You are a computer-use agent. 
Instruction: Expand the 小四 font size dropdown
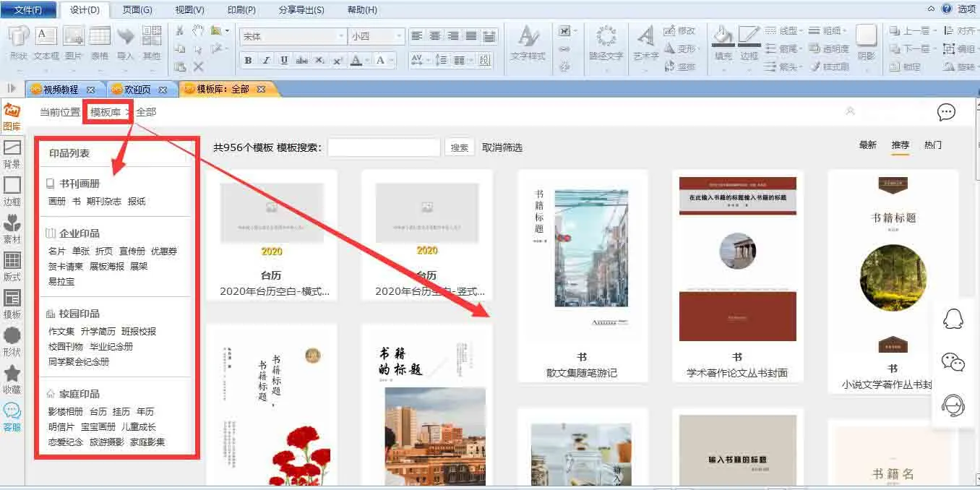(x=398, y=36)
